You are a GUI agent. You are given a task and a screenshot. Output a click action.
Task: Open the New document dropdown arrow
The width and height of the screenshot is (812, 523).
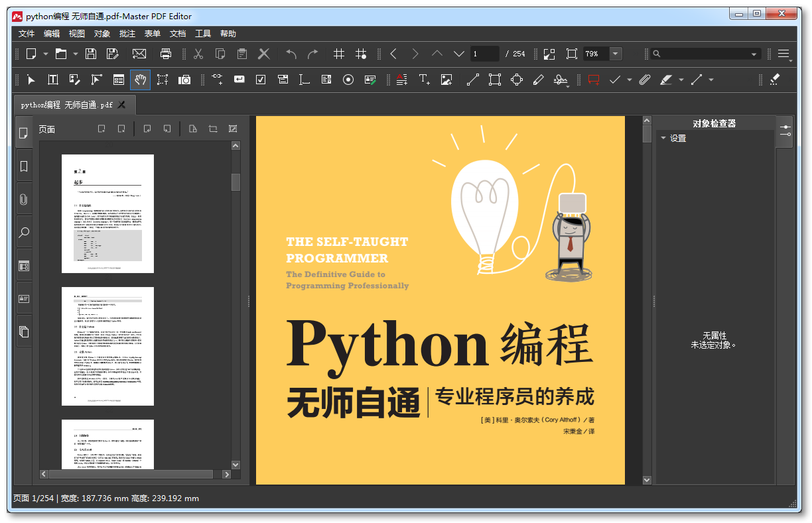pyautogui.click(x=46, y=54)
